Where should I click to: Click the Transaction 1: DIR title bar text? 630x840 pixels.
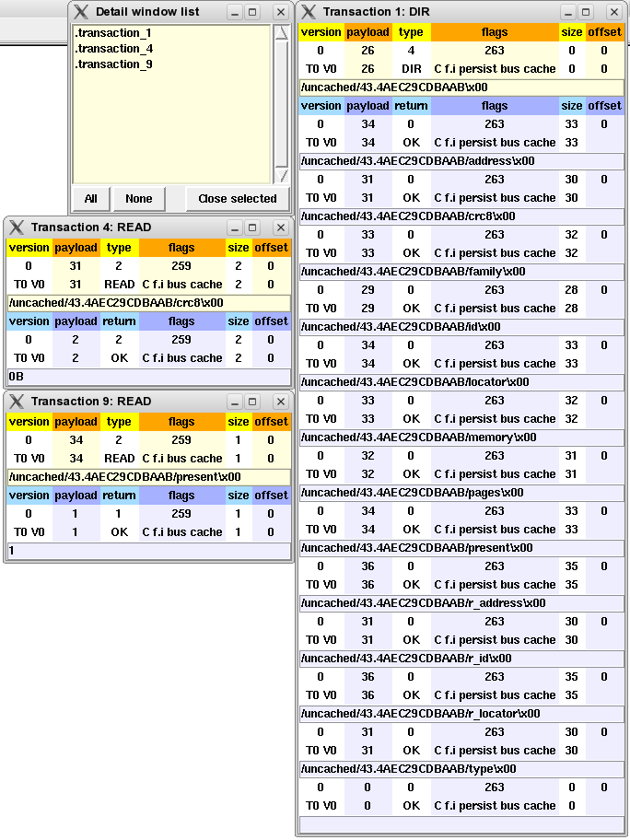[376, 12]
